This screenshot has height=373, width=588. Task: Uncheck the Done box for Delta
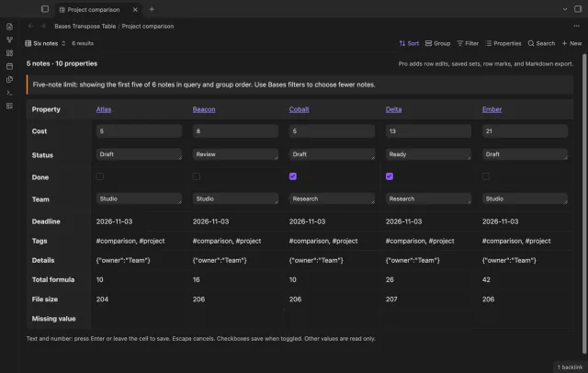[390, 176]
